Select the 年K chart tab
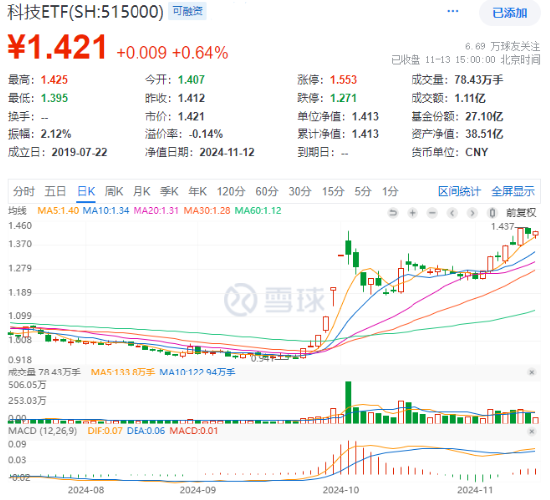550x500 pixels. pyautogui.click(x=197, y=191)
